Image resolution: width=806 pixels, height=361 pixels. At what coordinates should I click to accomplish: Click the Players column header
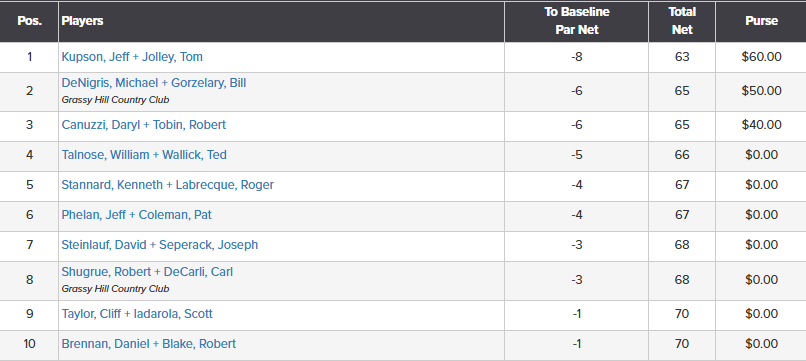pos(82,21)
